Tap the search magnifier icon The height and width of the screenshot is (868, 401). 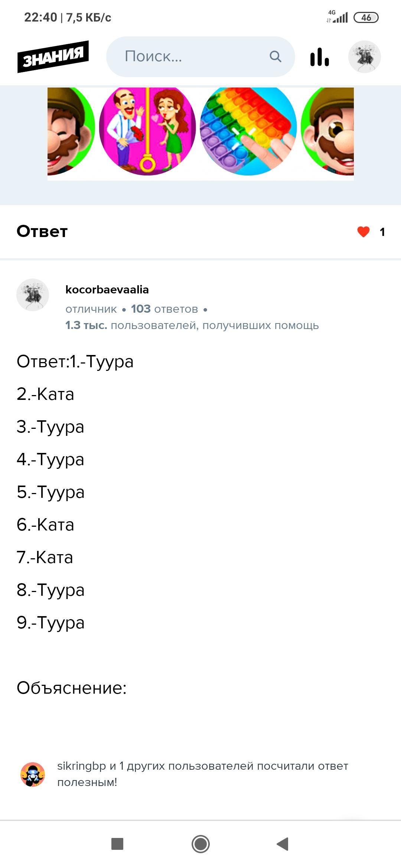pos(275,56)
